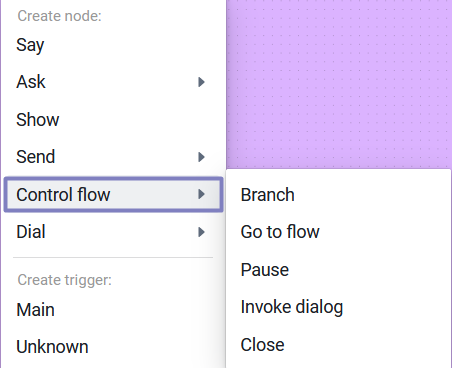Select the Say node option
The width and height of the screenshot is (452, 368).
113,45
